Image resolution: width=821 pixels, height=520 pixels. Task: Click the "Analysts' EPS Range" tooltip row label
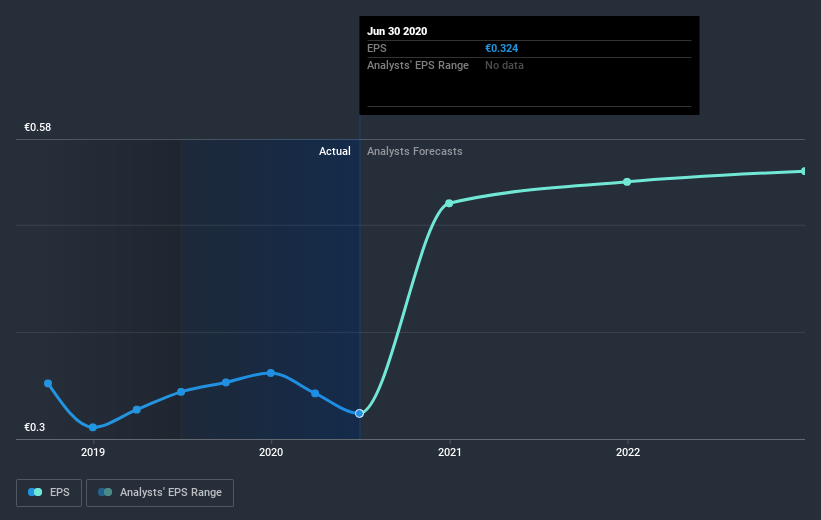[418, 65]
